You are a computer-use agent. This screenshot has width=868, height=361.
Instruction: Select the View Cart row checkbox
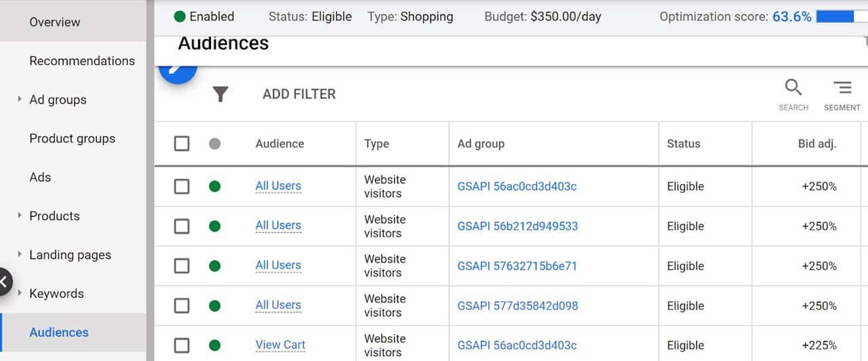(182, 345)
